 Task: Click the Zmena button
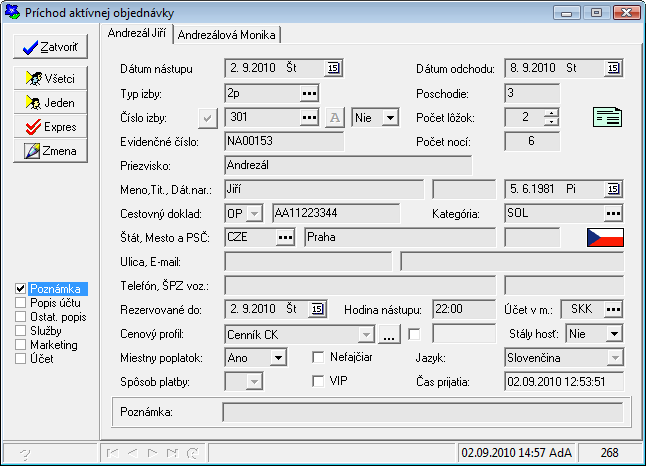click(x=51, y=151)
